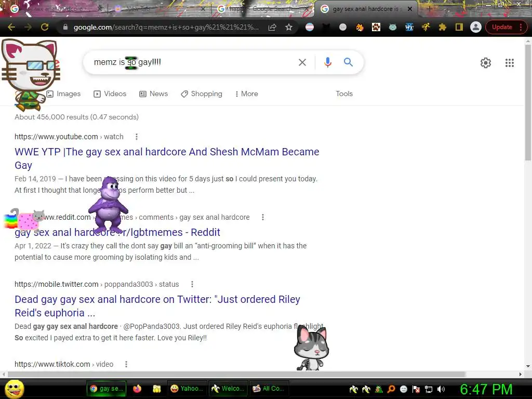Image resolution: width=532 pixels, height=399 pixels.
Task: Select the Chrome taskbar button
Action: tap(107, 389)
